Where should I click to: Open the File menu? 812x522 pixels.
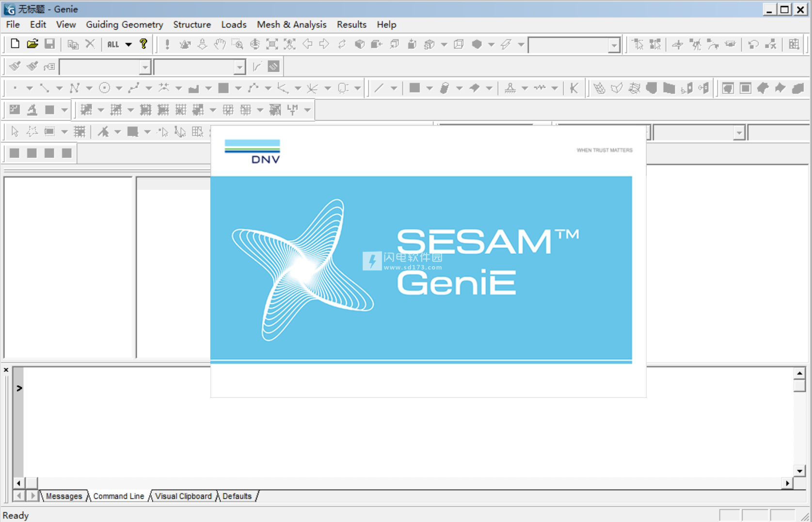13,24
